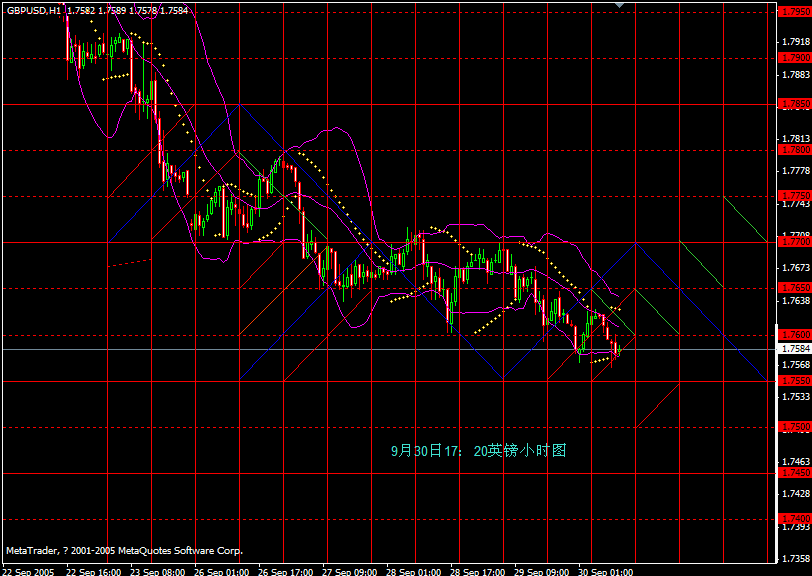Click the '22 Sep 16:00' time axis label
This screenshot has width=812, height=576.
point(94,572)
